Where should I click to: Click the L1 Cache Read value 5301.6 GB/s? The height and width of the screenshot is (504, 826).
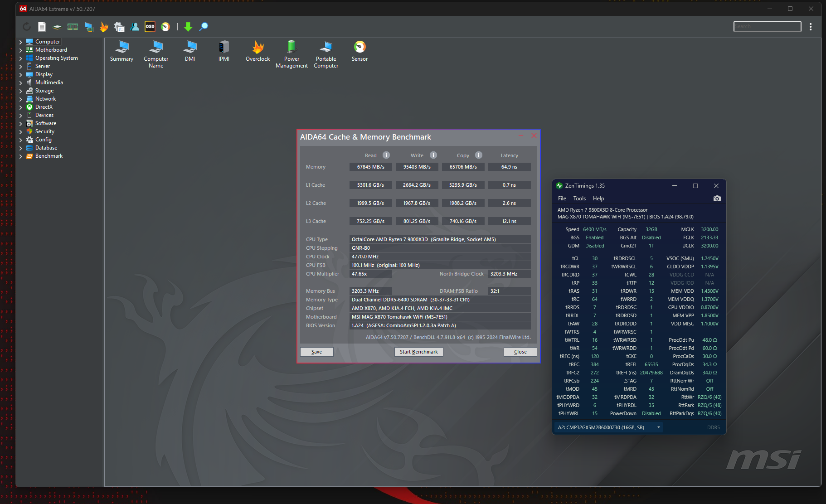tap(371, 185)
